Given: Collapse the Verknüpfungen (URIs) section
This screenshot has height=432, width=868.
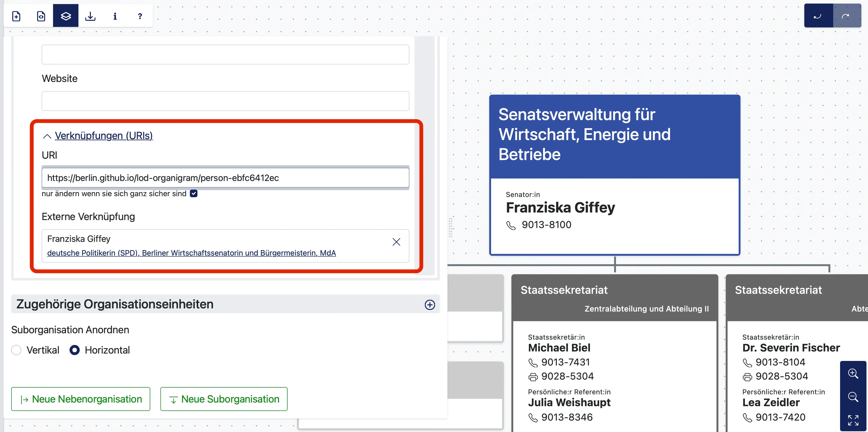Looking at the screenshot, I should pos(47,136).
